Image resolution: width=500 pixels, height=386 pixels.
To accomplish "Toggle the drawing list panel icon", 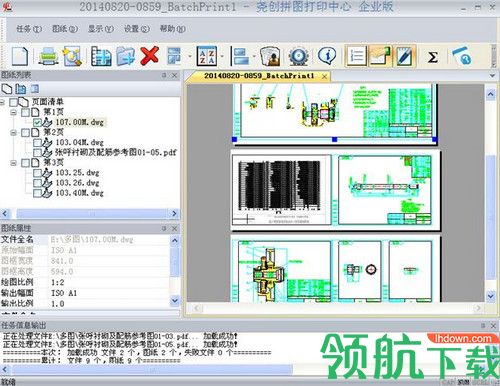I will 356,56.
